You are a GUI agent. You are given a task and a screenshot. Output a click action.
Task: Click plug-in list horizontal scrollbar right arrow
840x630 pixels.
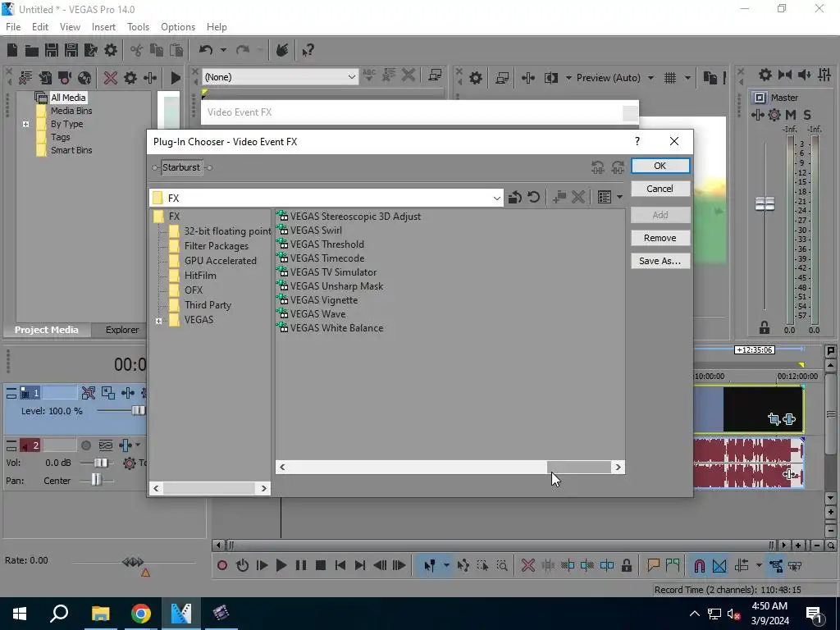point(618,467)
